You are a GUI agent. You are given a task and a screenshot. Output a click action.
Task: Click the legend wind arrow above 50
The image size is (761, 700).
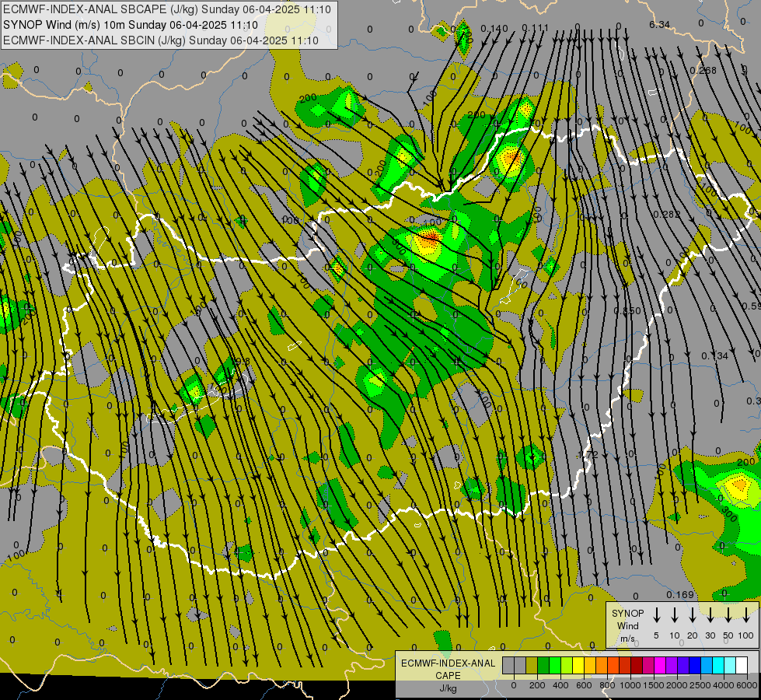coord(728,614)
